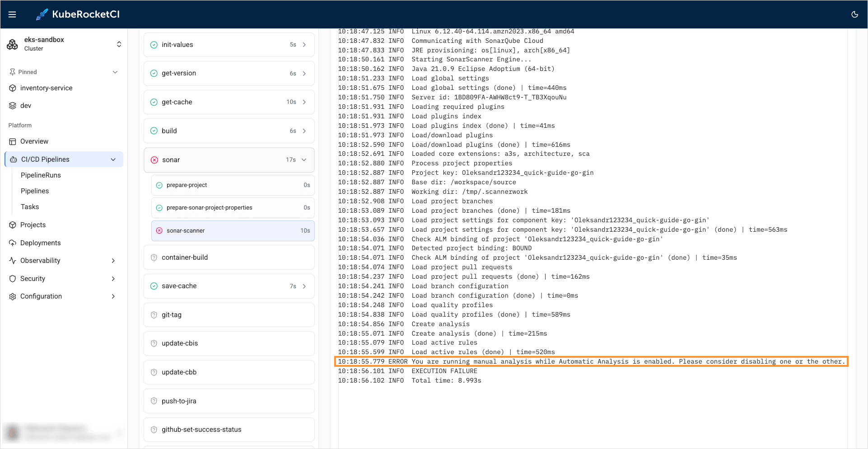The height and width of the screenshot is (449, 868).
Task: Navigate to PipelineRuns
Action: click(41, 175)
